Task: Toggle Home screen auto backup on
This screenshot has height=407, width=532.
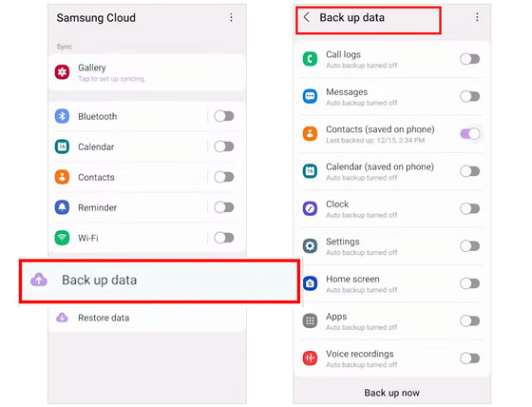Action: click(470, 283)
